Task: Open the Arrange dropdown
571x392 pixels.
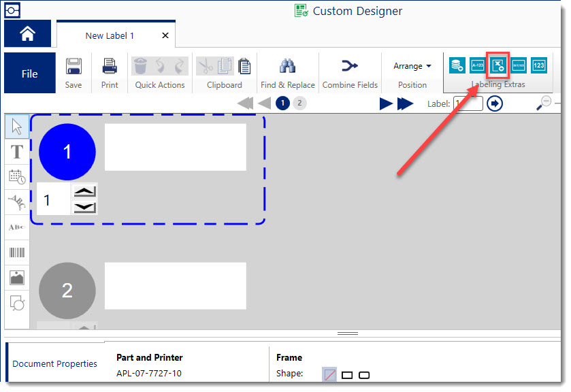Action: point(412,65)
